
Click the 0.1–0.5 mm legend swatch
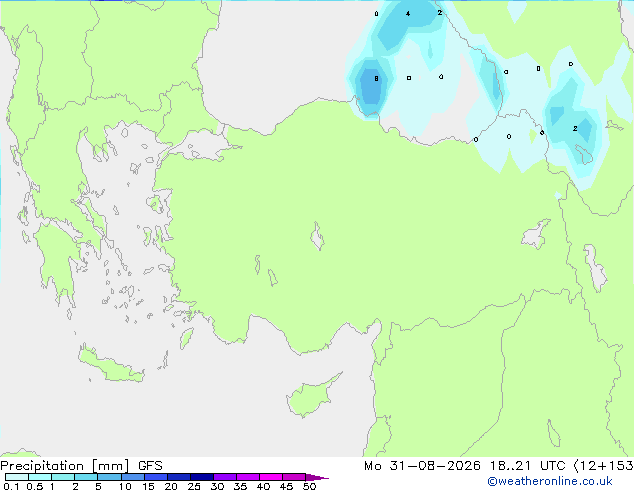[17, 477]
